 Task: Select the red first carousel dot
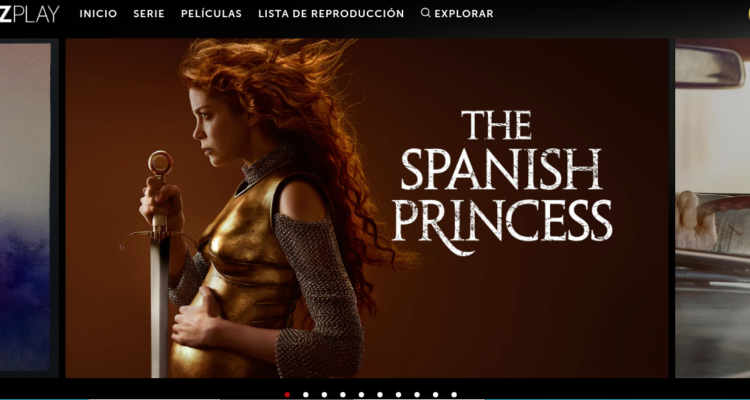click(287, 395)
